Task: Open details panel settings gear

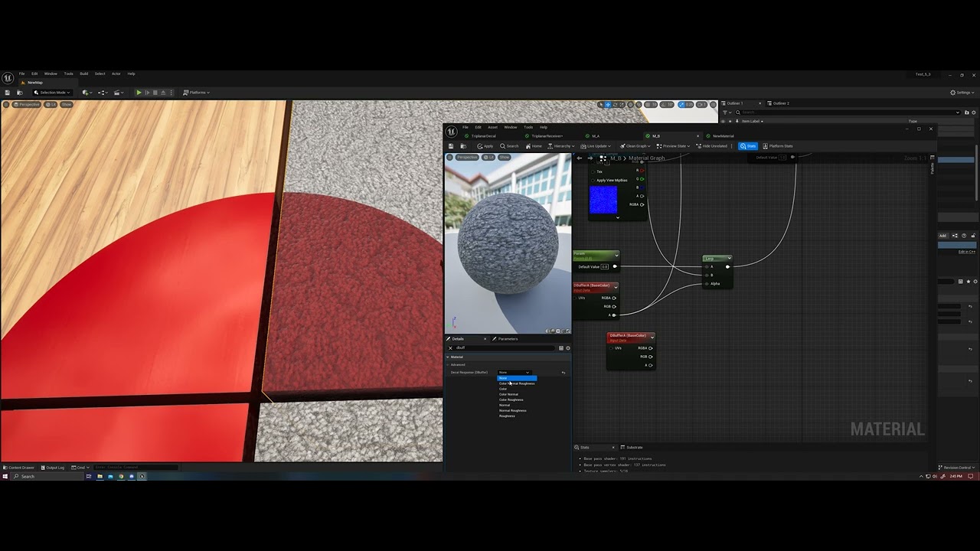Action: point(567,348)
